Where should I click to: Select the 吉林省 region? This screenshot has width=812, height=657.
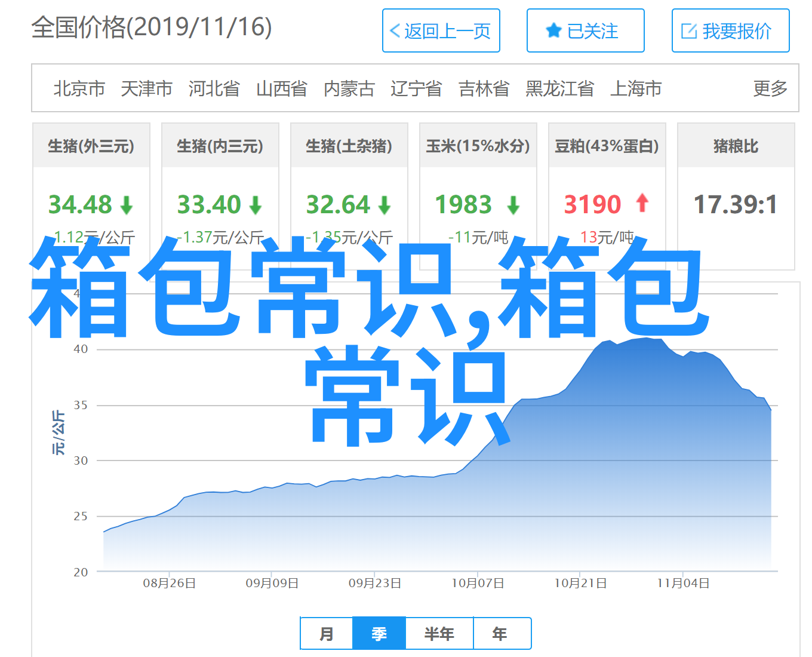click(x=484, y=88)
